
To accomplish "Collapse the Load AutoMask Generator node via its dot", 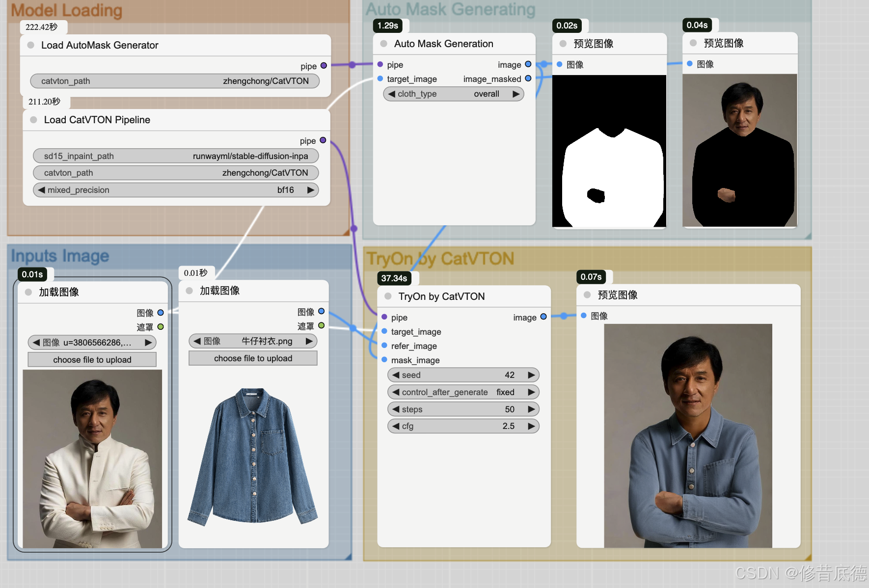I will [31, 45].
